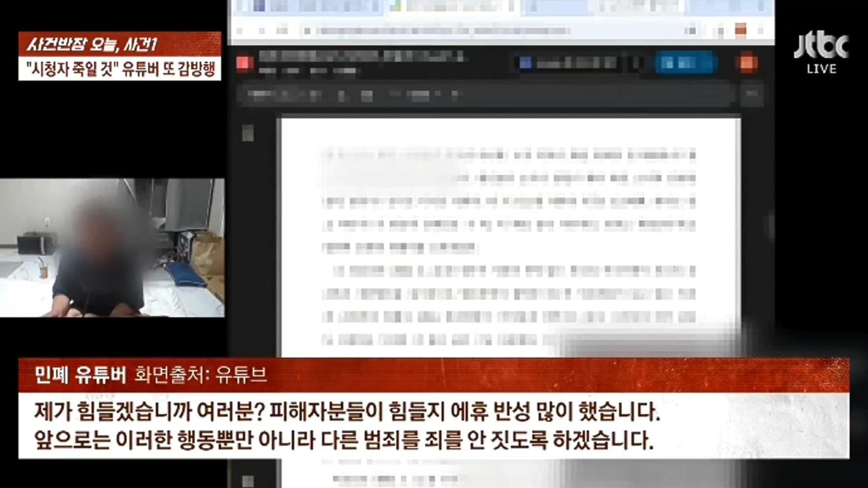Click the '화면출처: 유튜브' source credit

(x=201, y=375)
